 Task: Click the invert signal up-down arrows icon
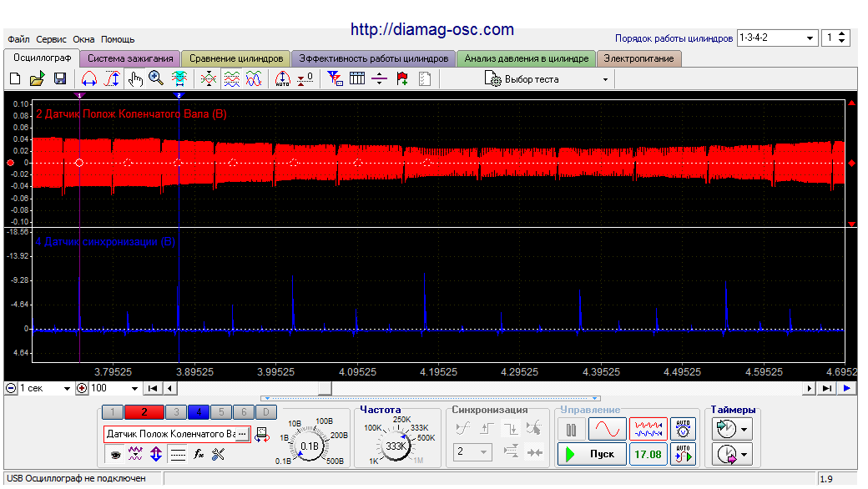(x=156, y=455)
